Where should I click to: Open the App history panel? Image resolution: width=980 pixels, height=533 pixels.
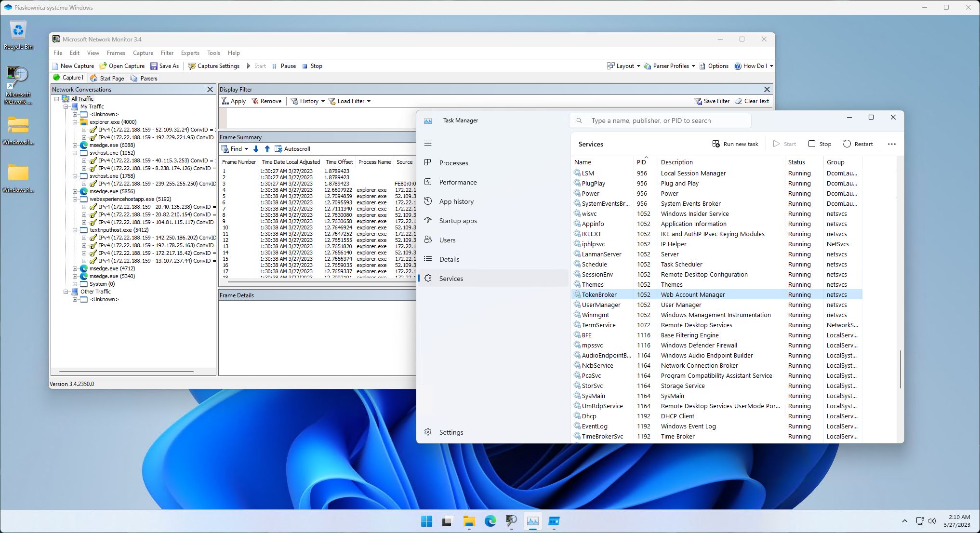click(x=455, y=201)
